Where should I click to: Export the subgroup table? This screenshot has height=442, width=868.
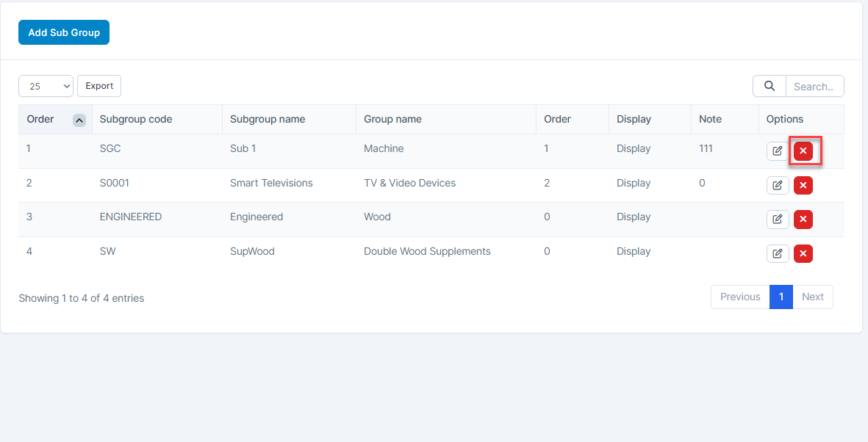pos(99,86)
